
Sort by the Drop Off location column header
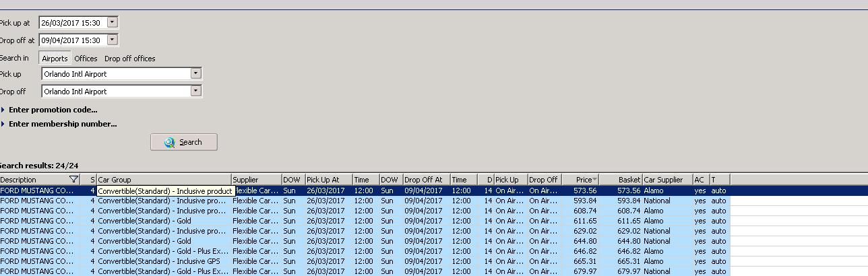click(x=545, y=180)
